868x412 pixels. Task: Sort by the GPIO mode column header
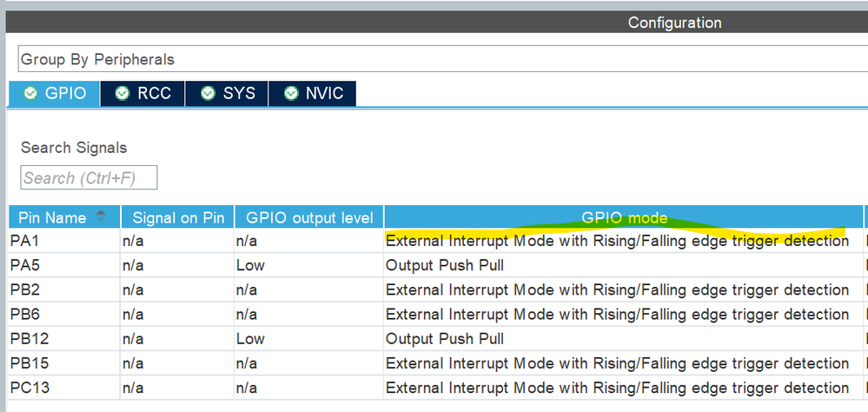click(x=624, y=217)
